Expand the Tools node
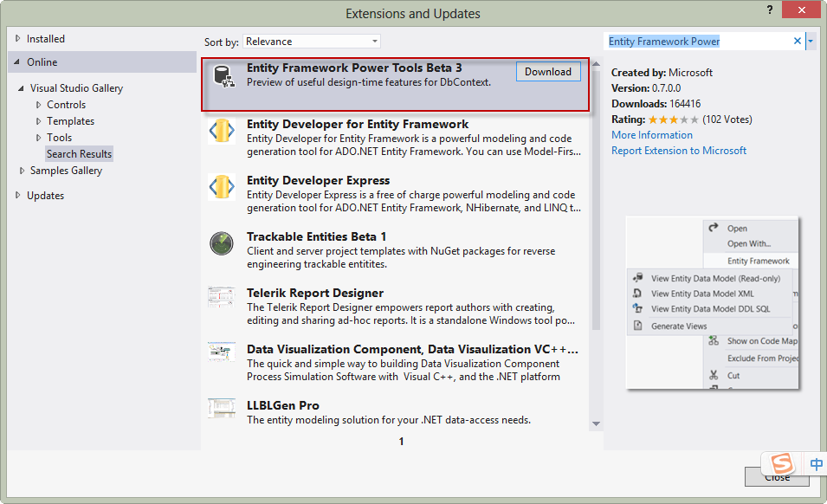This screenshot has width=827, height=504. [38, 138]
